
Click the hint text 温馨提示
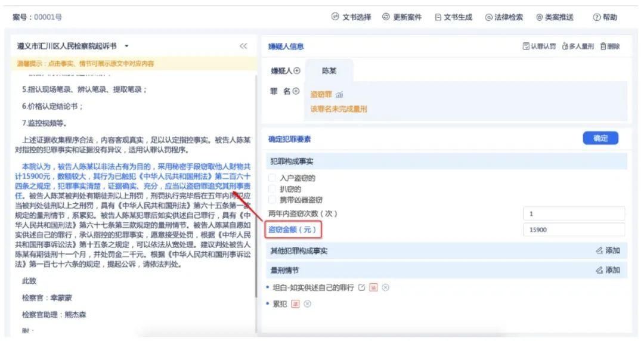(x=85, y=64)
